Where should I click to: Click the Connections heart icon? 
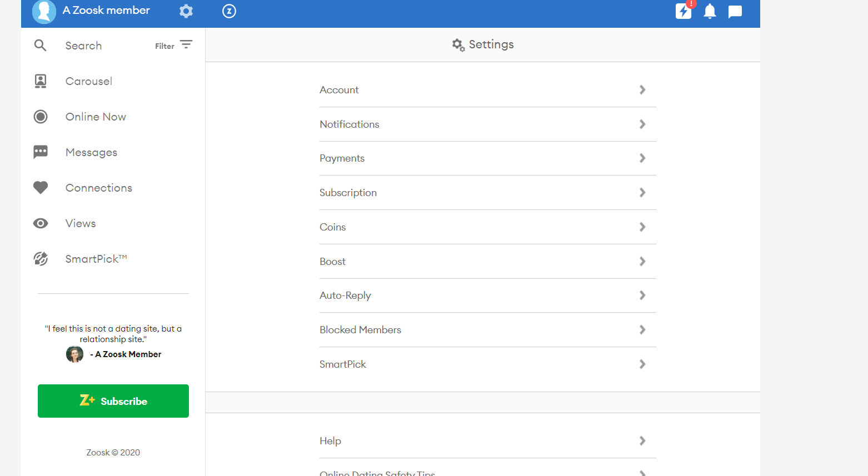click(x=41, y=188)
